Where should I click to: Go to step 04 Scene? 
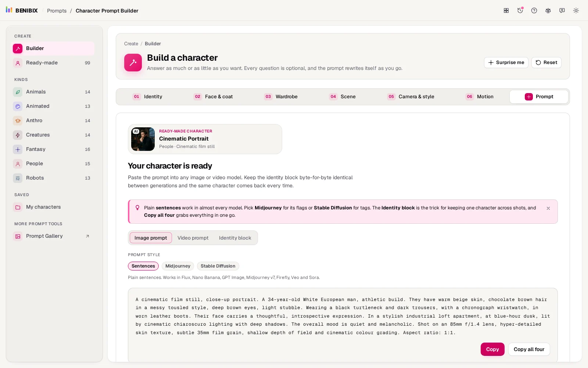coord(343,97)
